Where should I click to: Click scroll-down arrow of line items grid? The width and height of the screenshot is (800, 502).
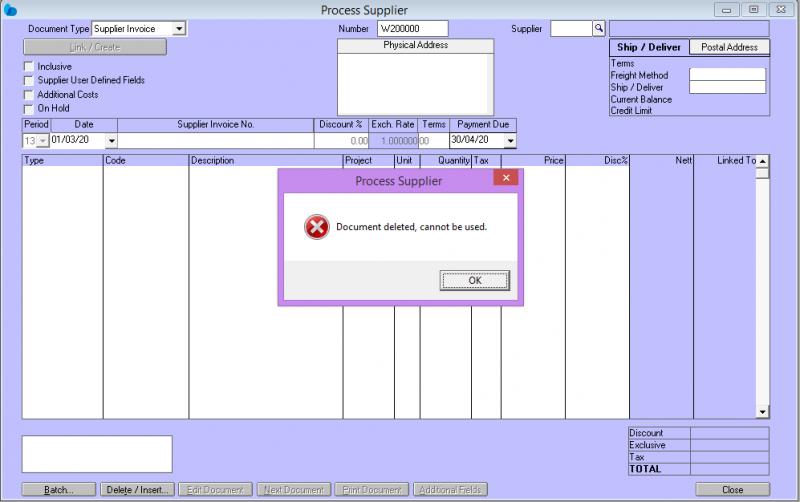pos(762,411)
